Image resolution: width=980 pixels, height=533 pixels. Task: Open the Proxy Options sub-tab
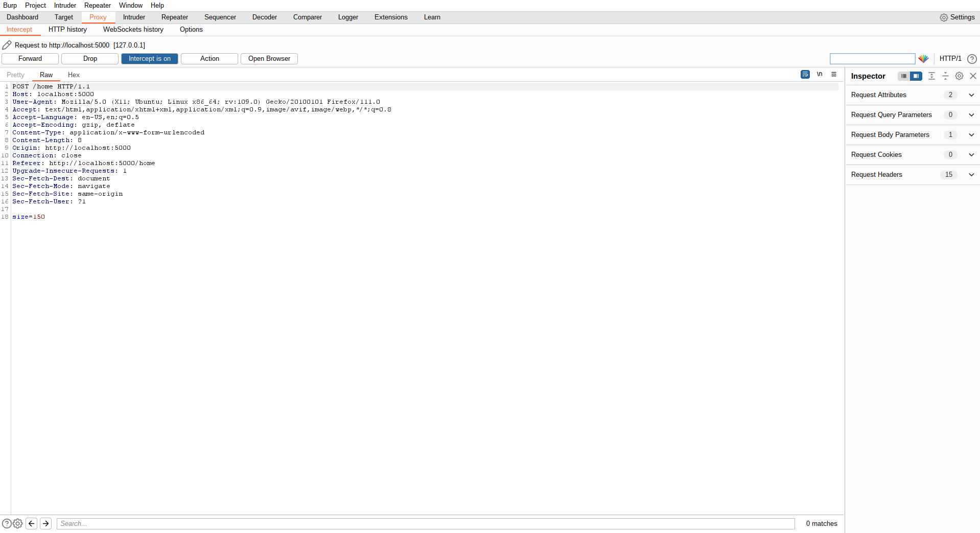click(x=191, y=30)
